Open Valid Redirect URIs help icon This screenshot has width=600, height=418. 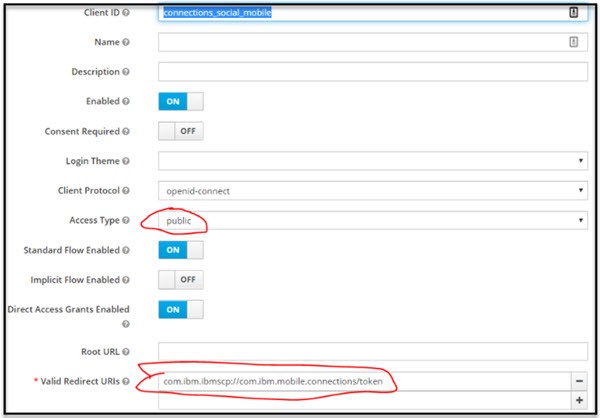coord(126,381)
